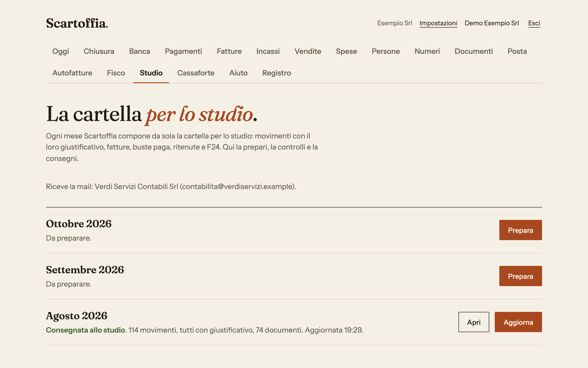The image size is (588, 368).
Task: Click the Consegnata allo studio status
Action: pos(85,330)
